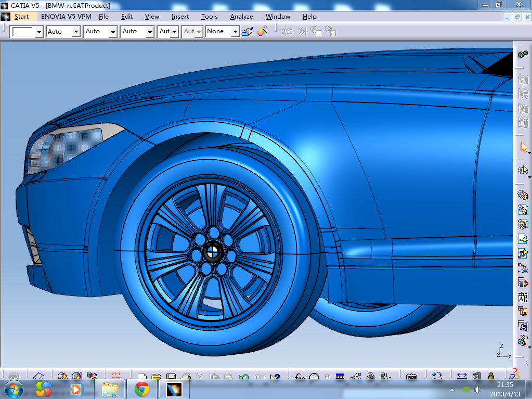532x399 pixels.
Task: Open the Edit menu
Action: (x=126, y=16)
